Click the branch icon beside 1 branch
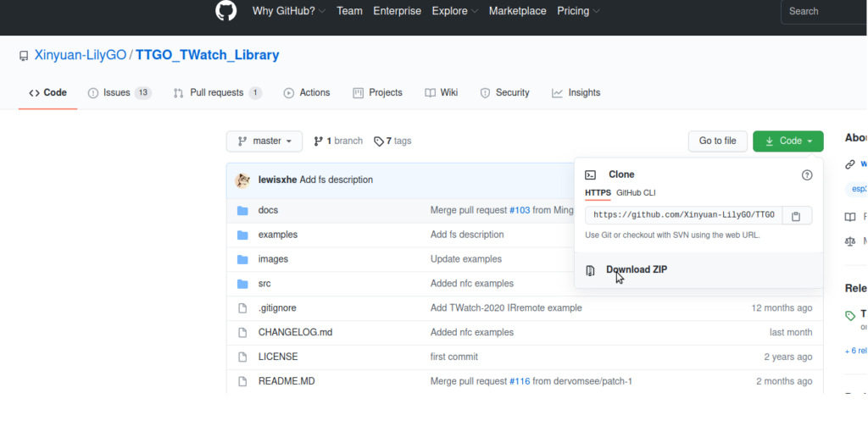Image resolution: width=868 pixels, height=432 pixels. click(x=319, y=141)
